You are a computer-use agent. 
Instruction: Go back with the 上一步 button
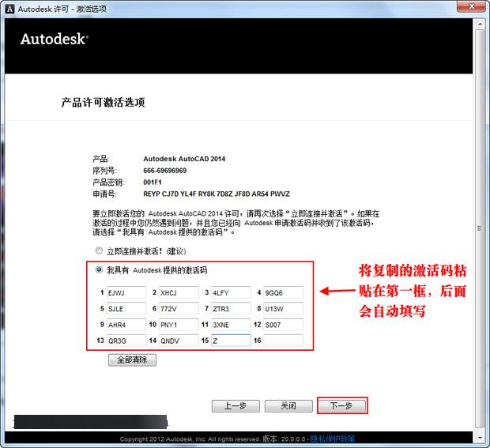click(236, 406)
